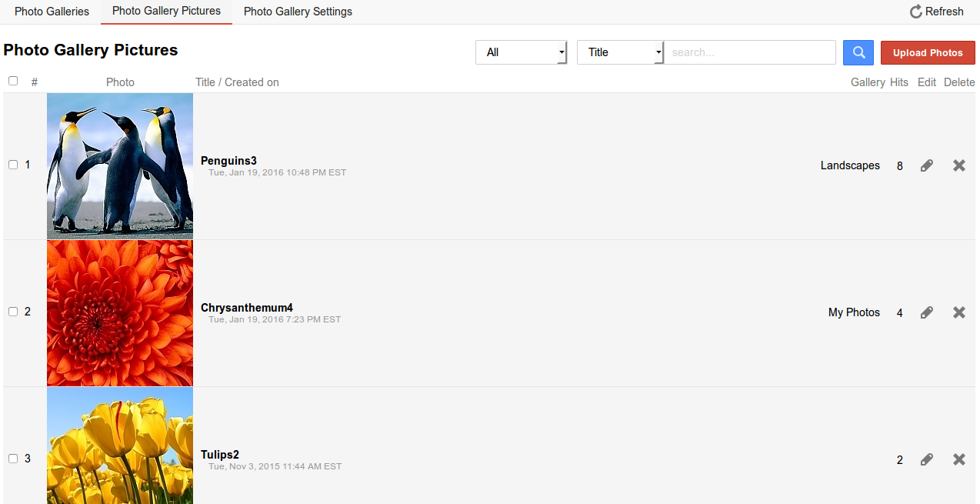Toggle the select-all checkbox in header

(x=13, y=81)
